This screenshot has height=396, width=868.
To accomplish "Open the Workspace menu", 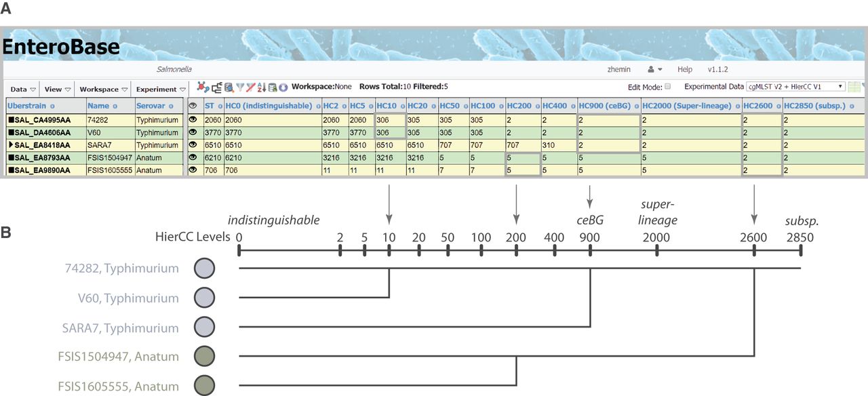I will point(102,90).
